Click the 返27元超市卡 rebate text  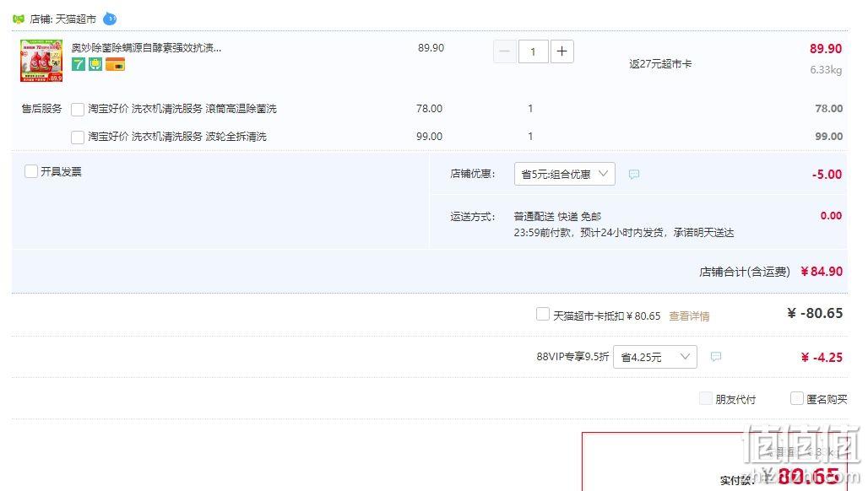[659, 63]
